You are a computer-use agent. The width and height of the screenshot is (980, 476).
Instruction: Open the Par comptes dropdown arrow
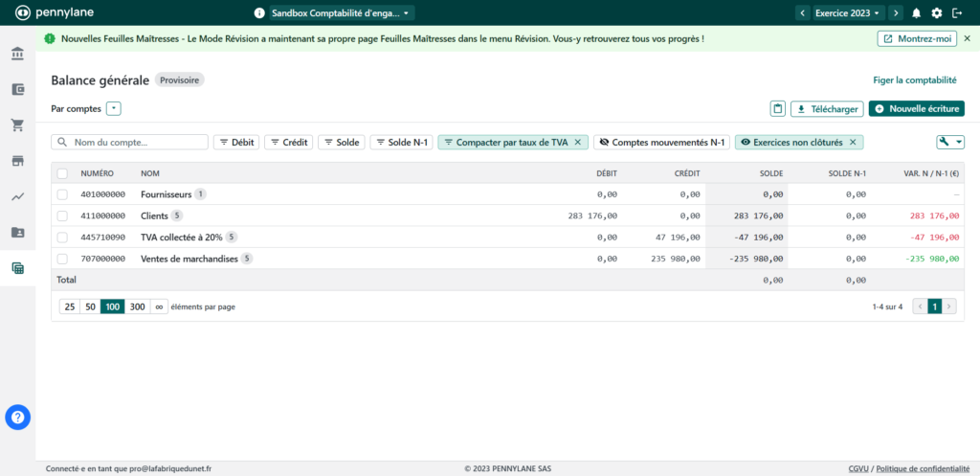pyautogui.click(x=114, y=109)
